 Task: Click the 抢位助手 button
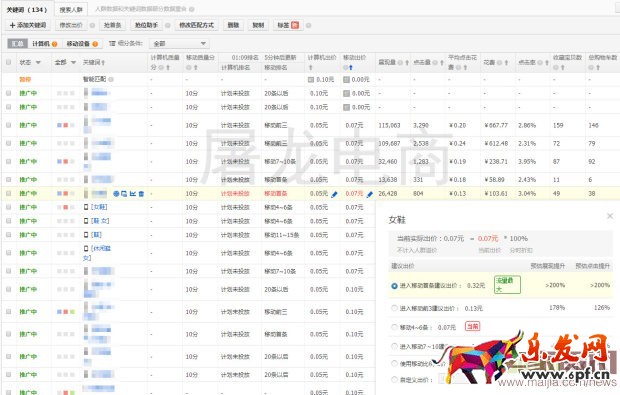click(146, 25)
